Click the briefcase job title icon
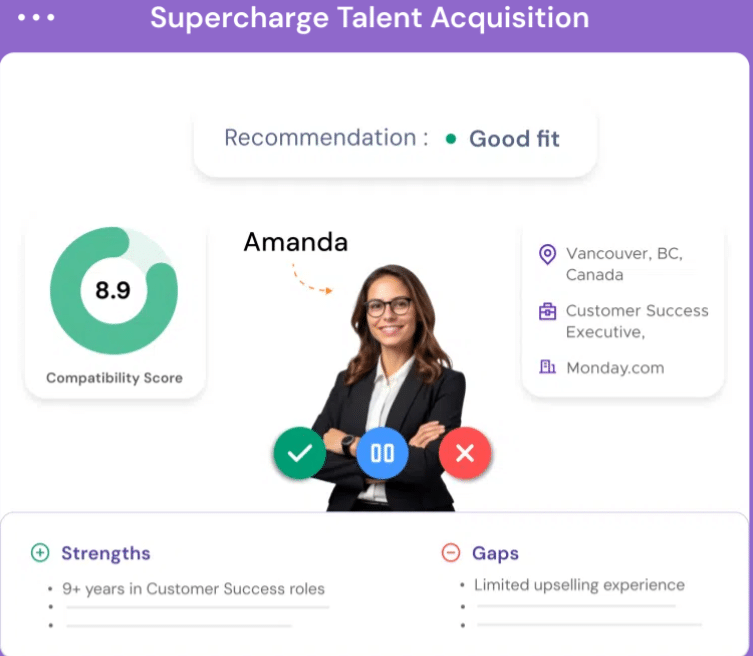The height and width of the screenshot is (656, 753). 547,312
